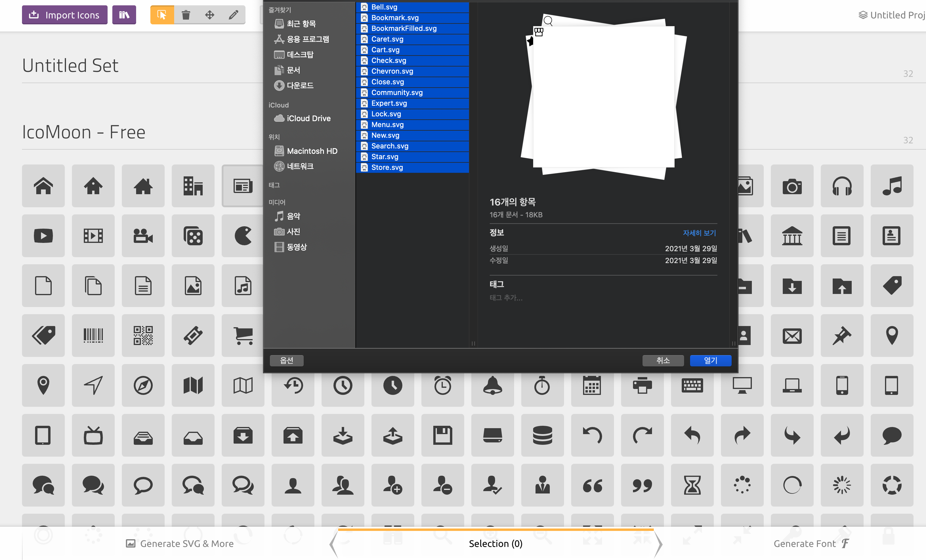This screenshot has width=926, height=560.
Task: Pick the camera icon in grid
Action: 792,186
